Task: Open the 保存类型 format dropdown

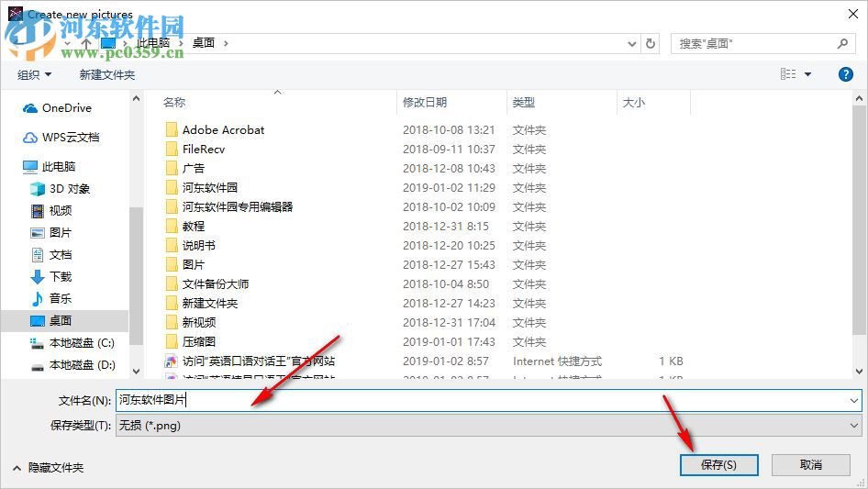Action: [853, 426]
